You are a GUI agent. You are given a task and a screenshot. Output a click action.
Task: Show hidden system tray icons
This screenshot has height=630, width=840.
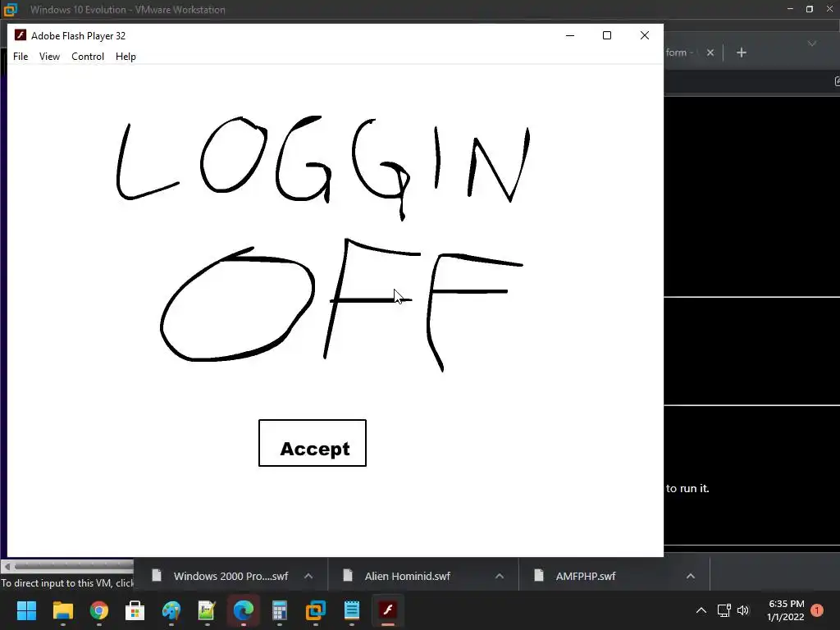click(x=701, y=610)
